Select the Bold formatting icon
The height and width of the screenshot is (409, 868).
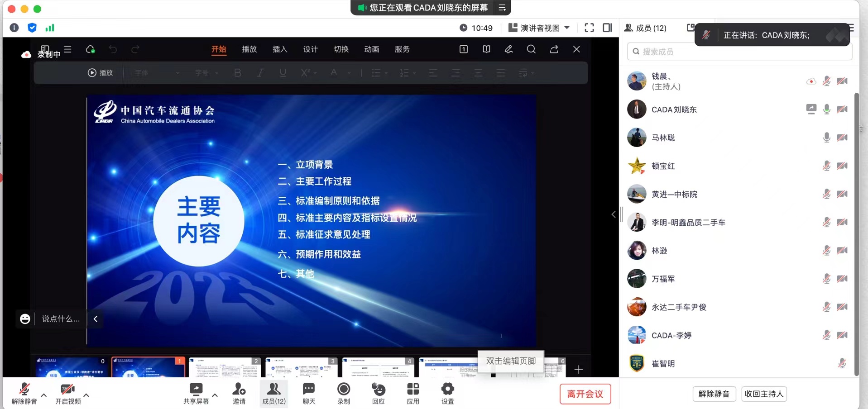[237, 73]
